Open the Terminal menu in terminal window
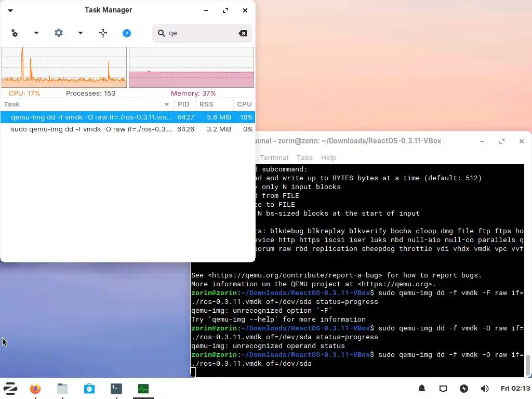This screenshot has width=532, height=399. (274, 158)
